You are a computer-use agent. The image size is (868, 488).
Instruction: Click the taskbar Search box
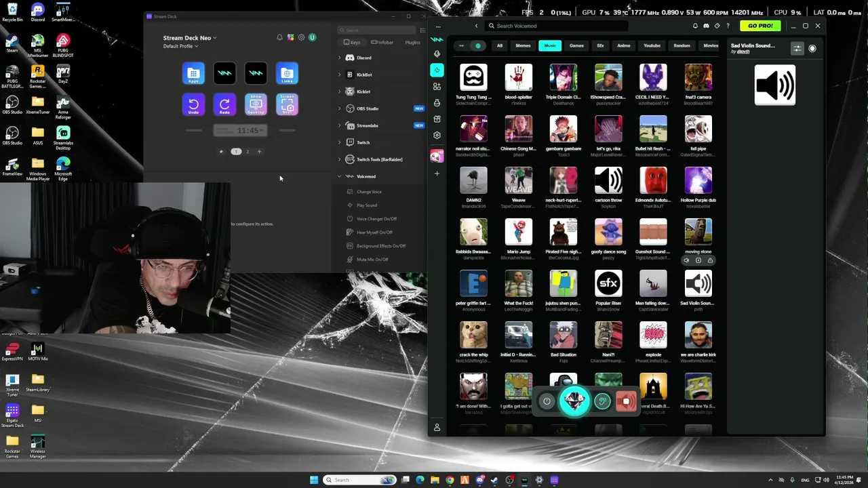(x=360, y=480)
